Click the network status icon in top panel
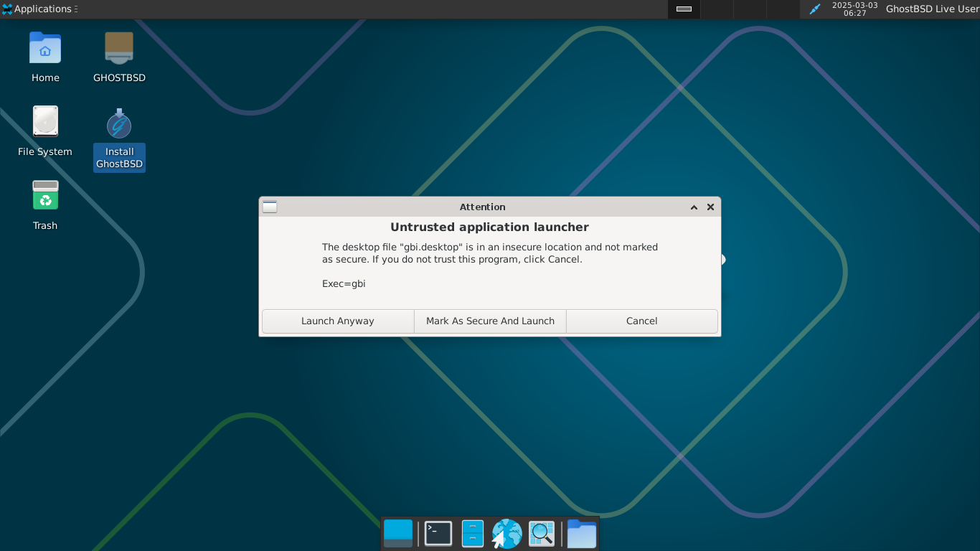Image resolution: width=980 pixels, height=551 pixels. pyautogui.click(x=814, y=9)
